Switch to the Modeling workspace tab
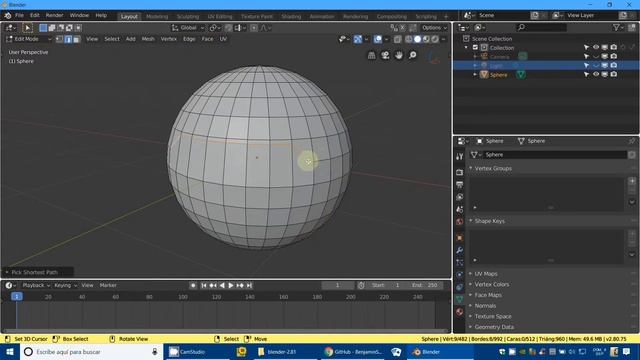Viewport: 640px width, 360px height. tap(157, 16)
